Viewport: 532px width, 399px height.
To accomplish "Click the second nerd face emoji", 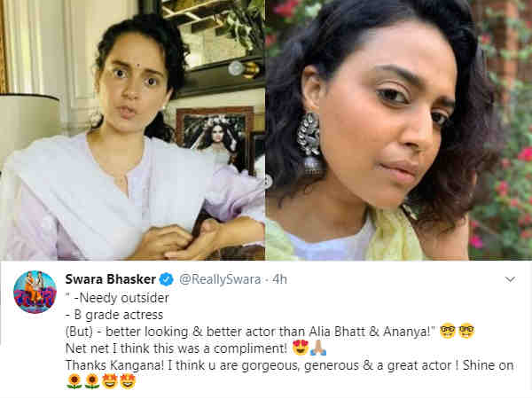I will click(466, 331).
